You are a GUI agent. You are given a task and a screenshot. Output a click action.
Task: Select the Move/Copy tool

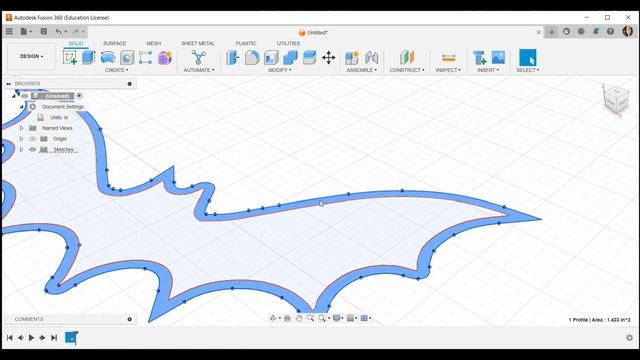coord(329,58)
